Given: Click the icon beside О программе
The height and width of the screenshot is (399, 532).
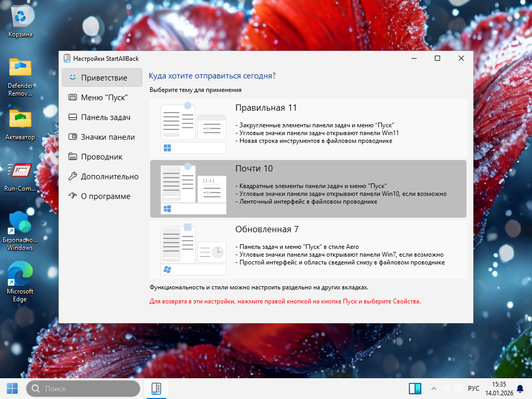Looking at the screenshot, I should [73, 196].
